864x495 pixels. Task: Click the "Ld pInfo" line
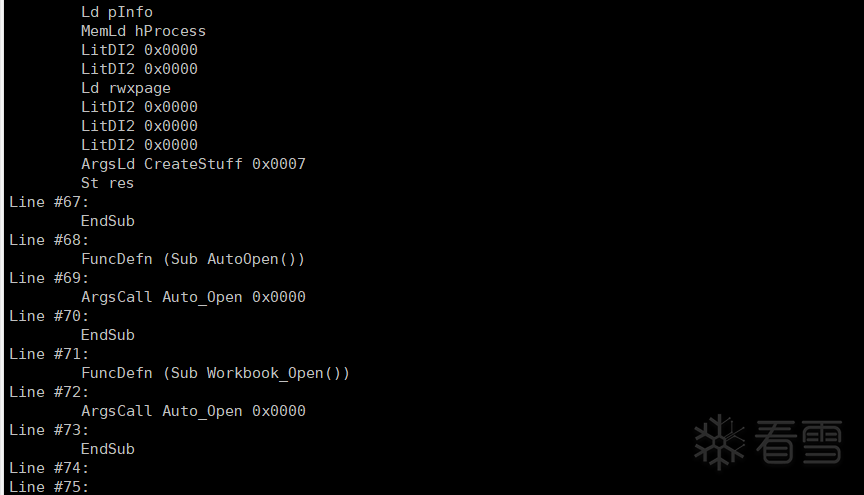(116, 12)
